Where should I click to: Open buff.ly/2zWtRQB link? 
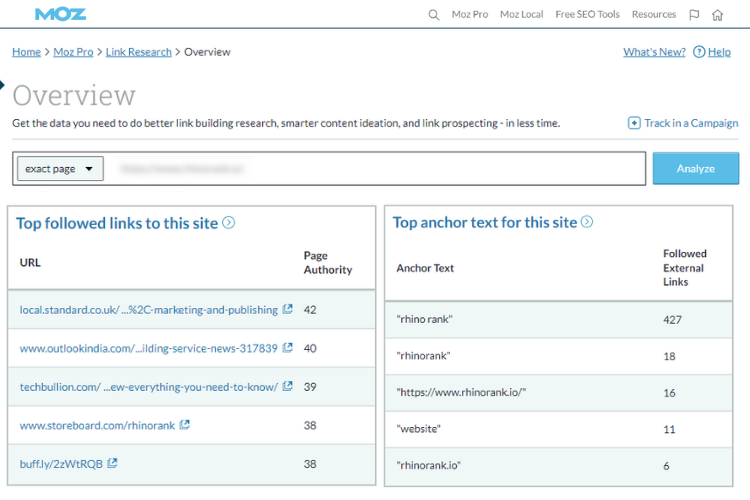61,464
